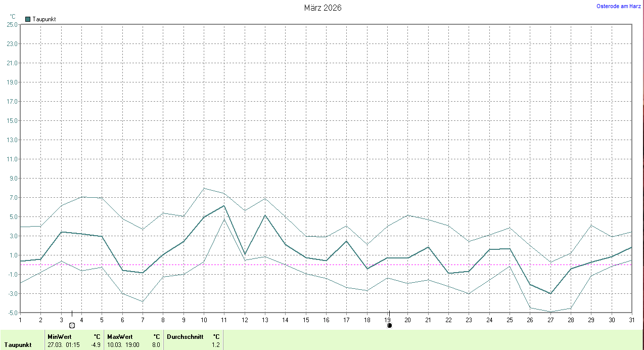The height and width of the screenshot is (350, 644).
Task: Click the °C unit label above the y-axis
Action: pyautogui.click(x=13, y=17)
